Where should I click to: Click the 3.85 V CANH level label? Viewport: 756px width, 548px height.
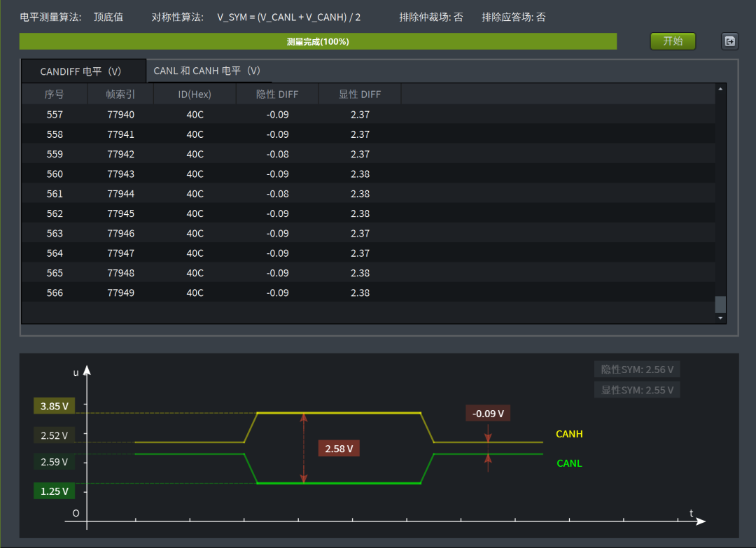(x=54, y=406)
